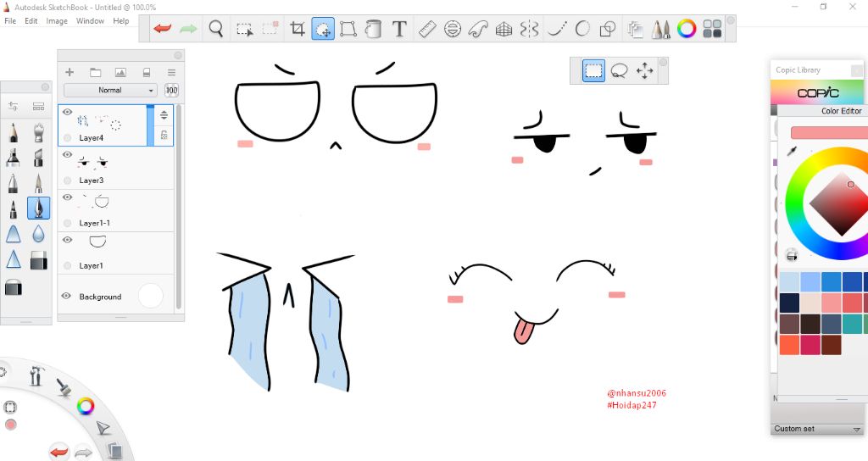Image resolution: width=868 pixels, height=461 pixels.
Task: Hide Layer1 with its eye icon
Action: point(67,240)
